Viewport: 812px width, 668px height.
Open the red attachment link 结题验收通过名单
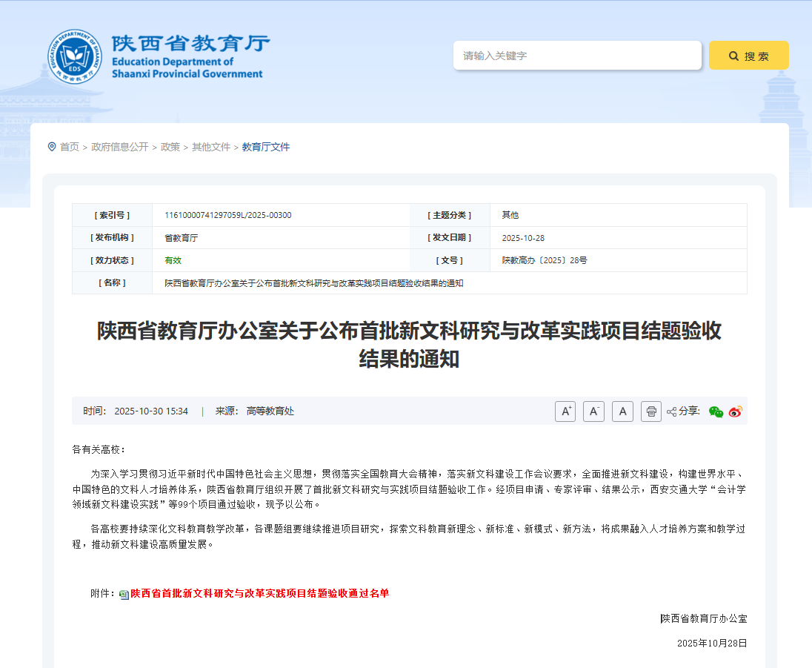click(259, 593)
